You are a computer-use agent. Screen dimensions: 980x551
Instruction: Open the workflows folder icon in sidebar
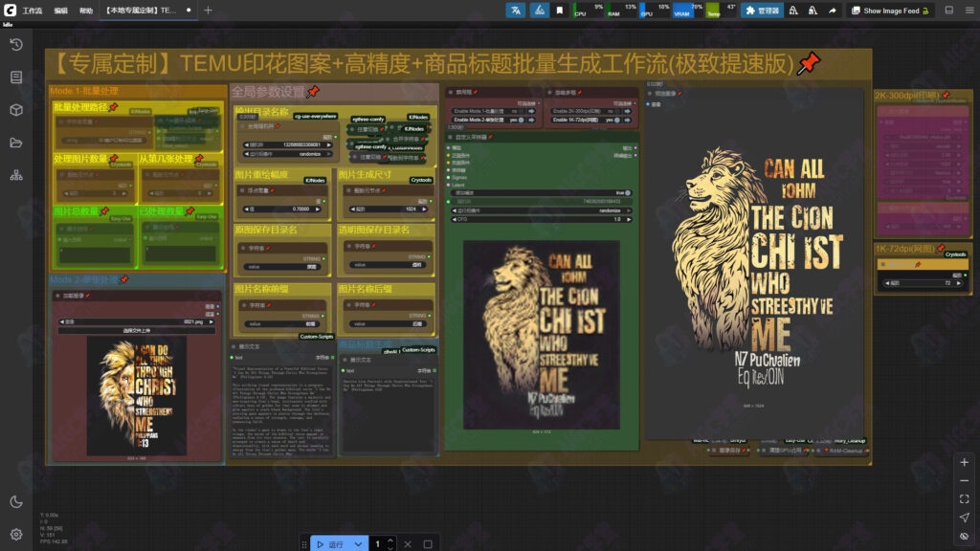tap(16, 143)
